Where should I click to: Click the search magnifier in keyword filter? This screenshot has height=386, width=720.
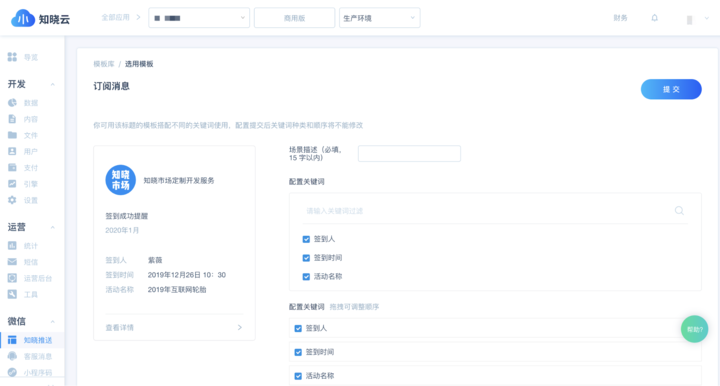(x=679, y=211)
